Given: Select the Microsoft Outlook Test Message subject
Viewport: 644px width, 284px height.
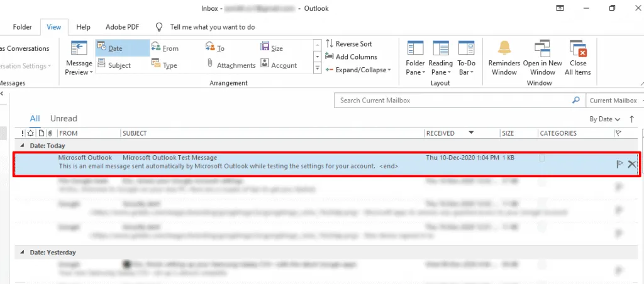Looking at the screenshot, I should point(170,158).
